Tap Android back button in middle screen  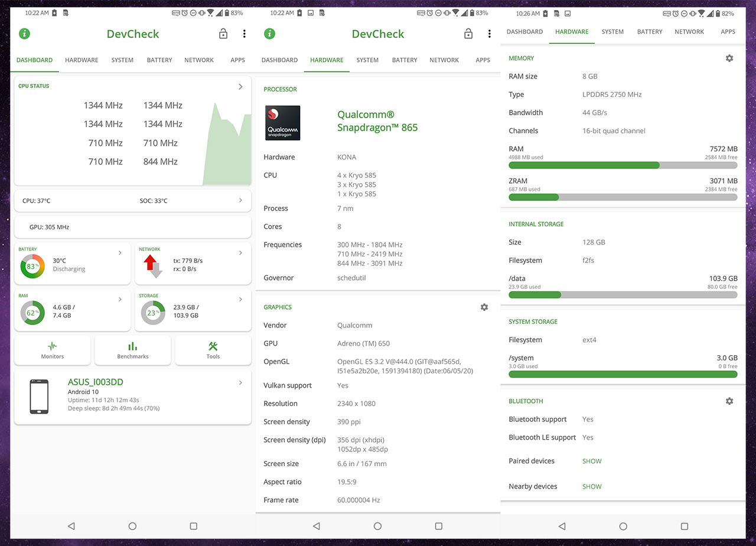tap(317, 526)
